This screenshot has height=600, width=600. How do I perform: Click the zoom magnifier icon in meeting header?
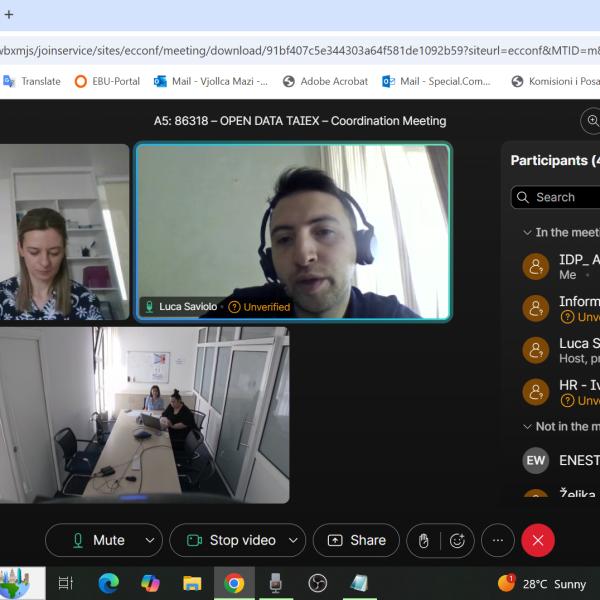591,121
